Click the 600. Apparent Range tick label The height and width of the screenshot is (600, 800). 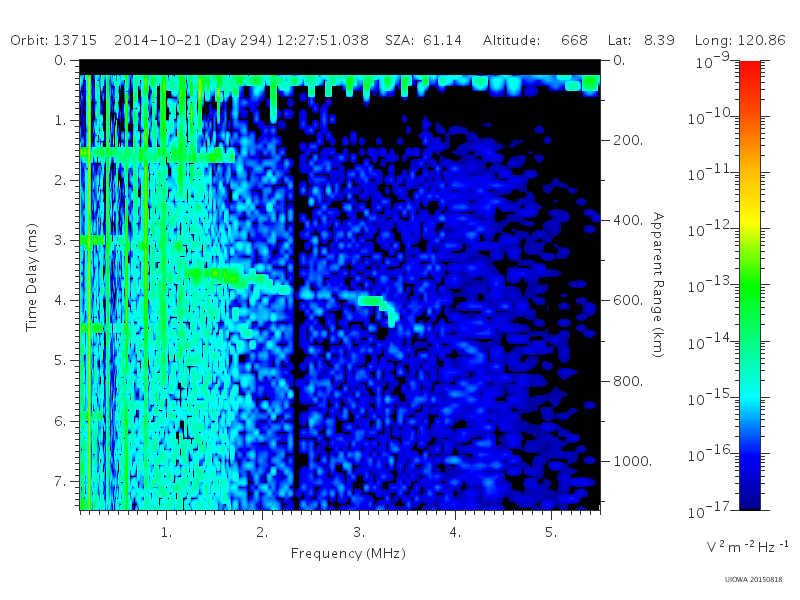[628, 301]
